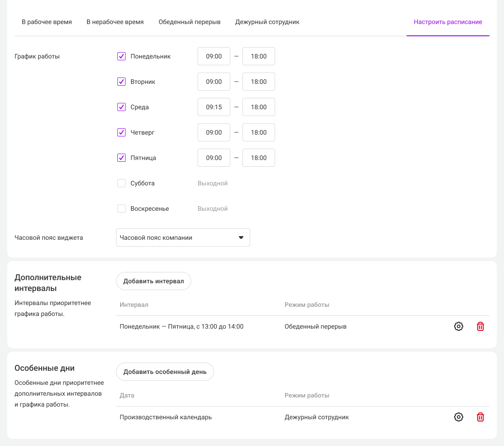This screenshot has height=446, width=504.
Task: Open settings for Производственный календарь row
Action: coord(459,417)
